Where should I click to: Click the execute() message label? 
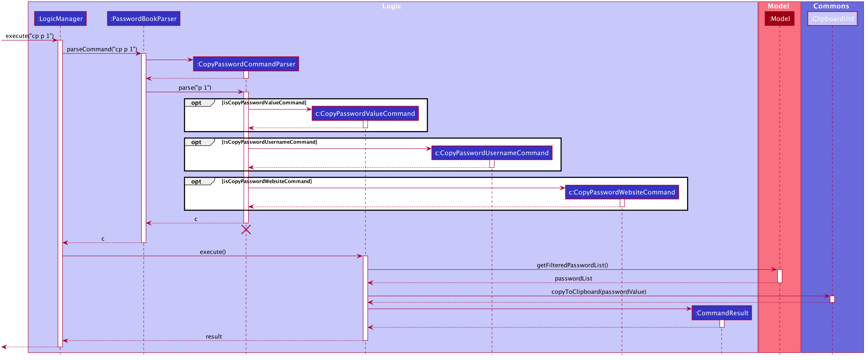(x=213, y=252)
